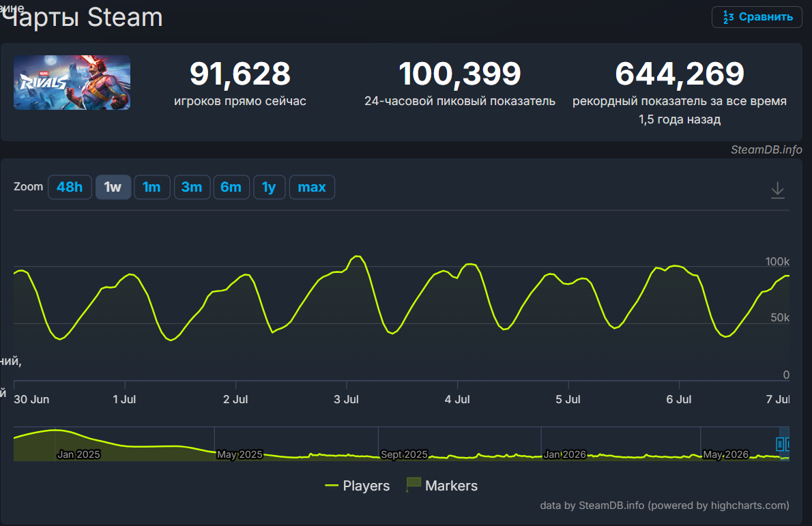Screen dimensions: 812x526
Task: Click the Jan 2025 area in navigator
Action: click(78, 454)
